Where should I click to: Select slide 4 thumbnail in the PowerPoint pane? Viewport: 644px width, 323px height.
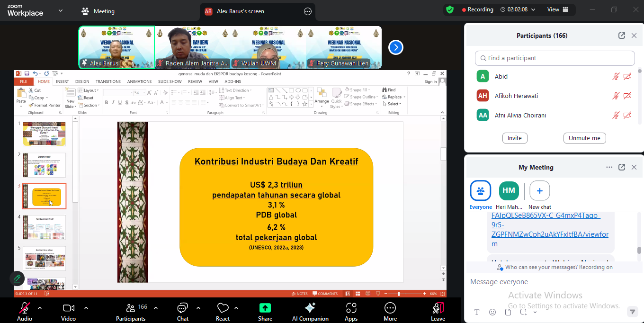(44, 227)
